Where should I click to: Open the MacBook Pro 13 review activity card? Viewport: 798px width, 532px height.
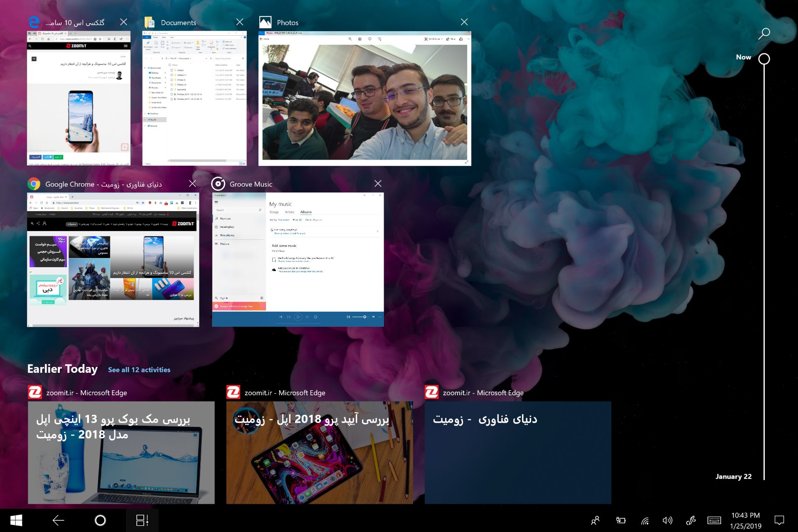coord(121,453)
